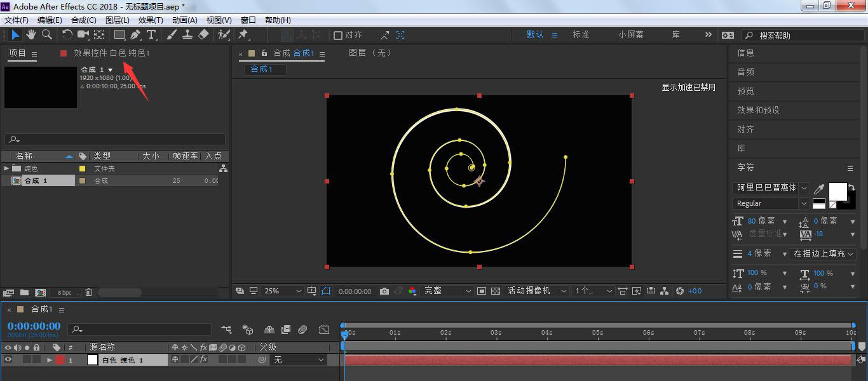Screen dimensions: 868x381
Task: Toggle the transparency grid in viewer
Action: (496, 291)
